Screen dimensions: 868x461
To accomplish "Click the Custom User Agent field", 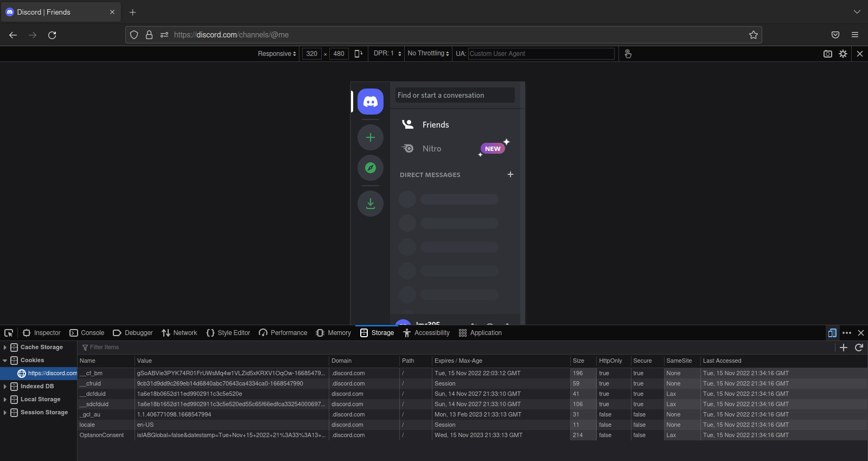I will tap(541, 54).
